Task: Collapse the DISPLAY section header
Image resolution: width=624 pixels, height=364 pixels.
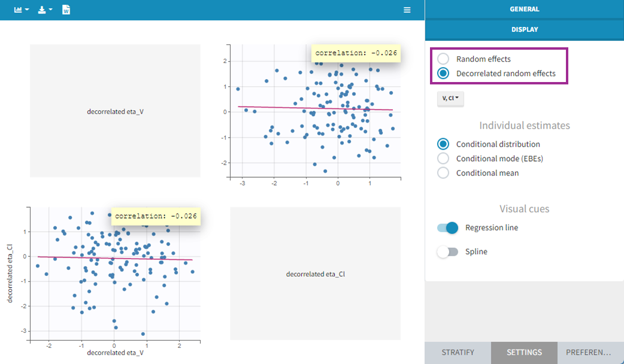Action: point(524,29)
